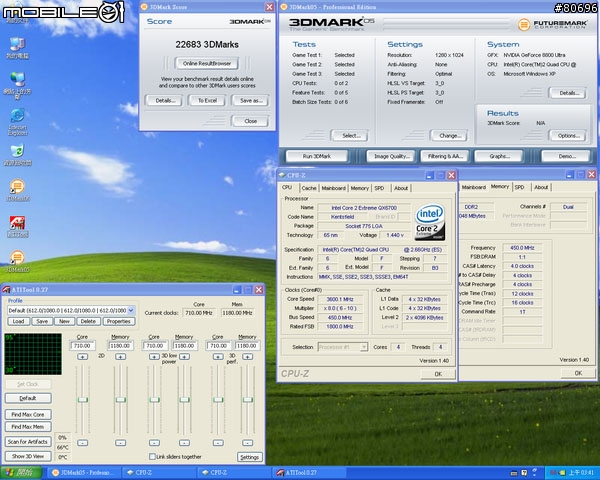Open Recycle Bin desktop icon
This screenshot has width=600, height=480.
[x=17, y=155]
